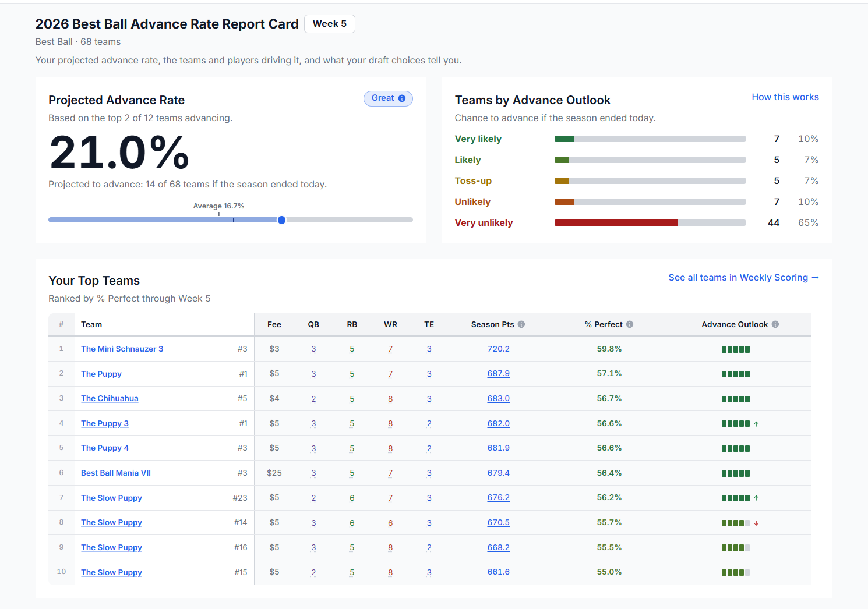
Task: Click the $25 fee cell
Action: click(x=274, y=473)
